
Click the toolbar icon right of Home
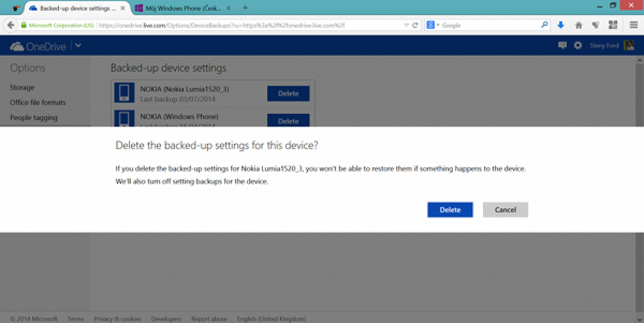[596, 25]
